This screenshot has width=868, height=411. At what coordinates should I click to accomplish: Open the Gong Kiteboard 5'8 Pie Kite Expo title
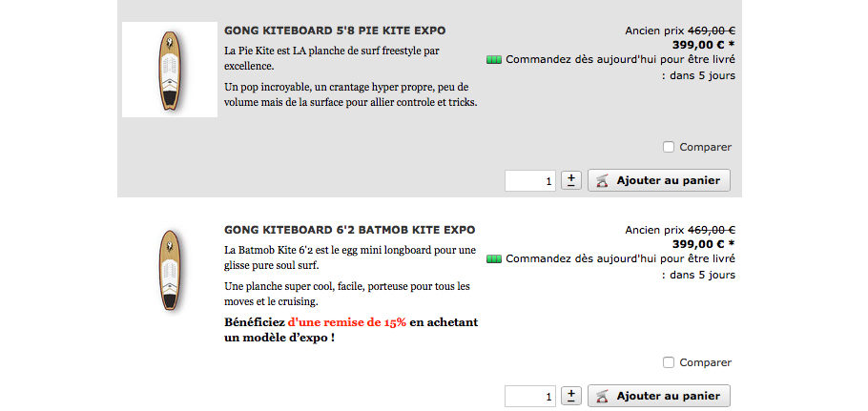coord(335,31)
